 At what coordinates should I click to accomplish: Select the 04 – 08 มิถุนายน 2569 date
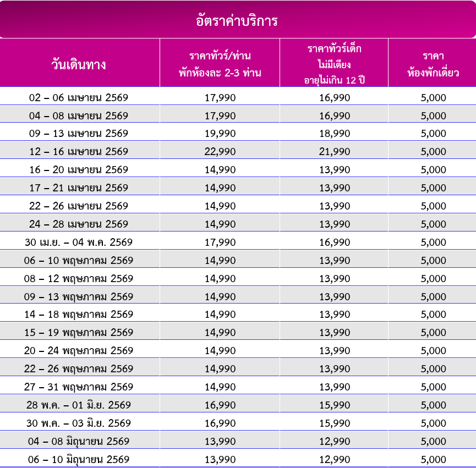[79, 442]
